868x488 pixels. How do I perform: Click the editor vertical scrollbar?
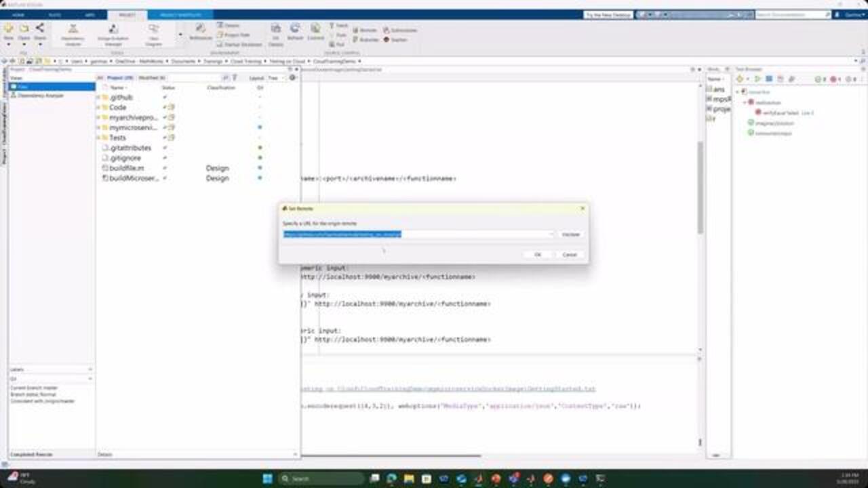tap(699, 183)
